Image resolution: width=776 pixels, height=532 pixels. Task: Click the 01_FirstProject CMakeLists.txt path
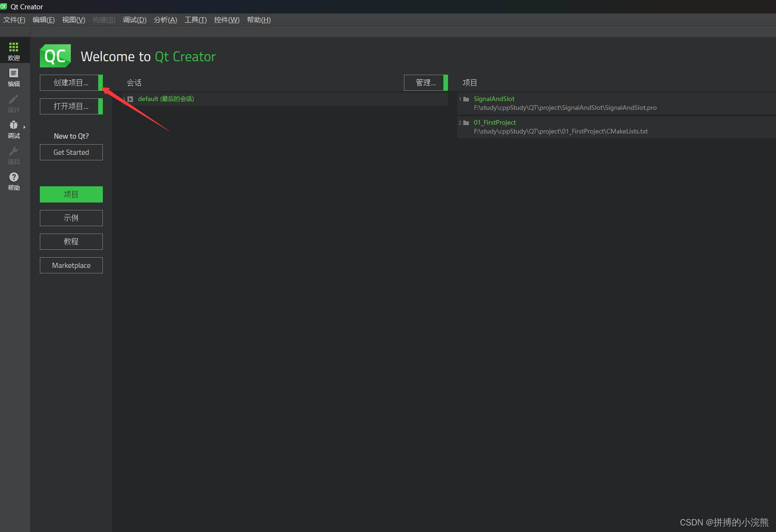[x=561, y=131]
